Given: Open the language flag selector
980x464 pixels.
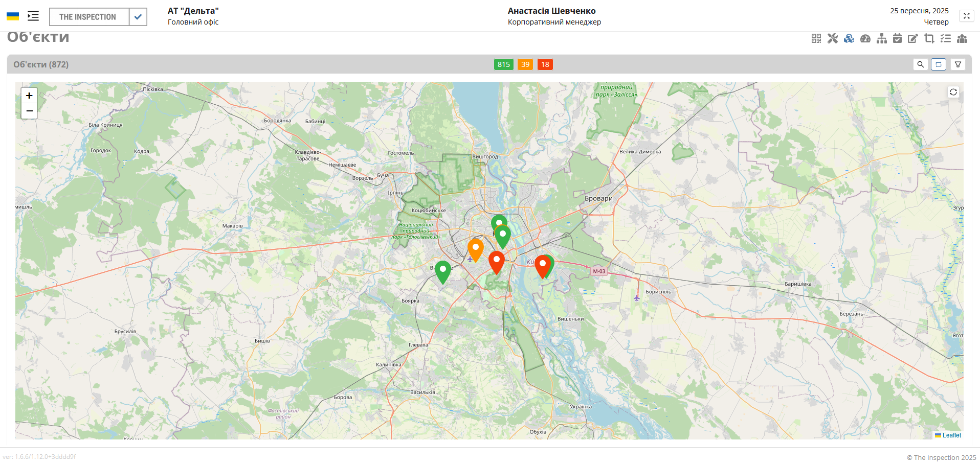Looking at the screenshot, I should coord(13,15).
